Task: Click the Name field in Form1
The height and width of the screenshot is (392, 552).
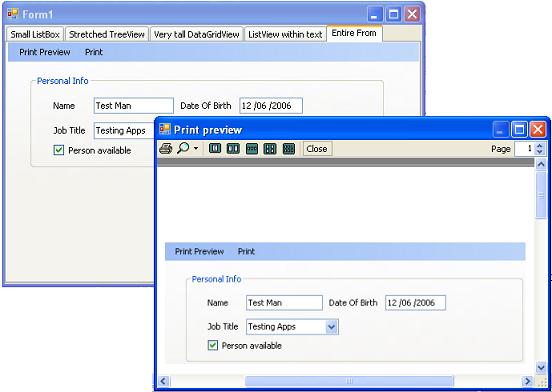Action: tap(133, 106)
